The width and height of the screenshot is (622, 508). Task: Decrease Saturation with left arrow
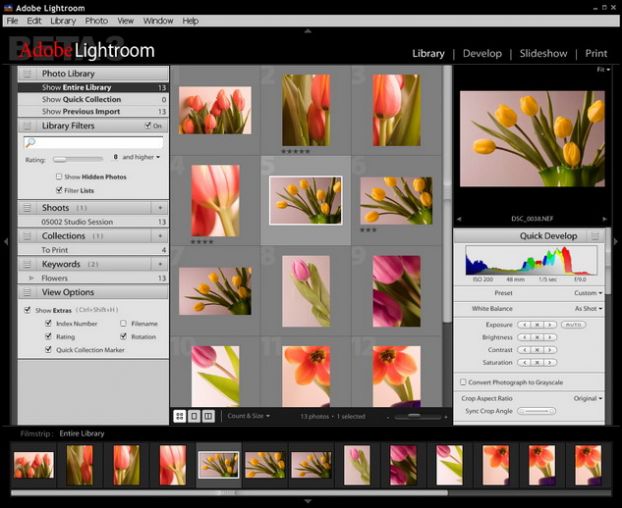click(524, 363)
